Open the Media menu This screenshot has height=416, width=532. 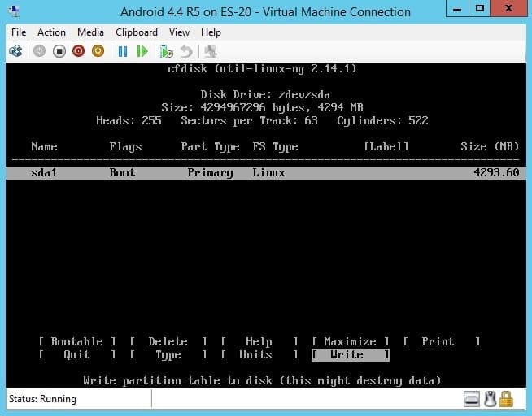pos(90,32)
